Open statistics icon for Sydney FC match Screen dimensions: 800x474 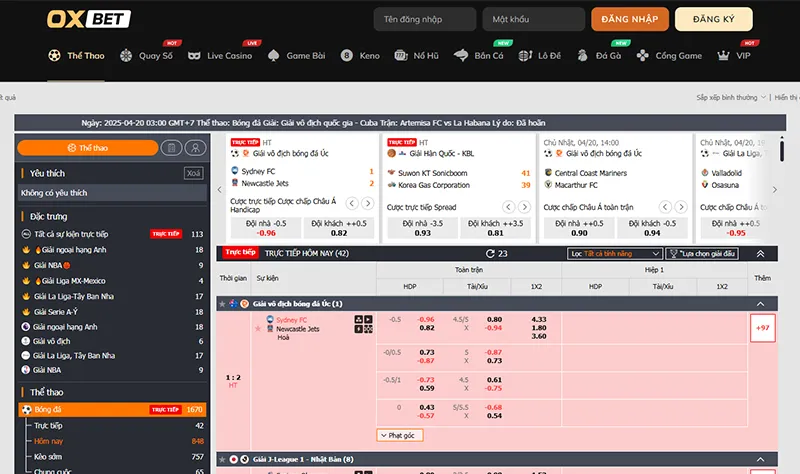click(x=359, y=319)
